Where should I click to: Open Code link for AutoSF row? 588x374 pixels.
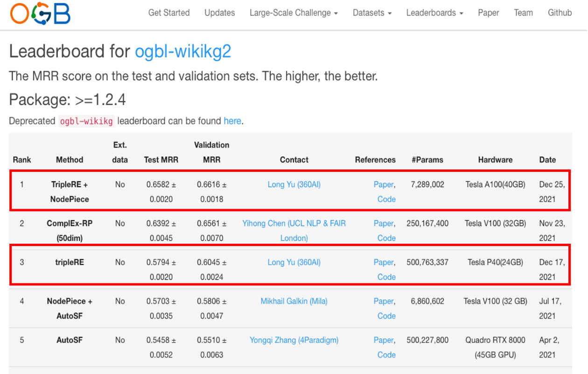coord(386,355)
